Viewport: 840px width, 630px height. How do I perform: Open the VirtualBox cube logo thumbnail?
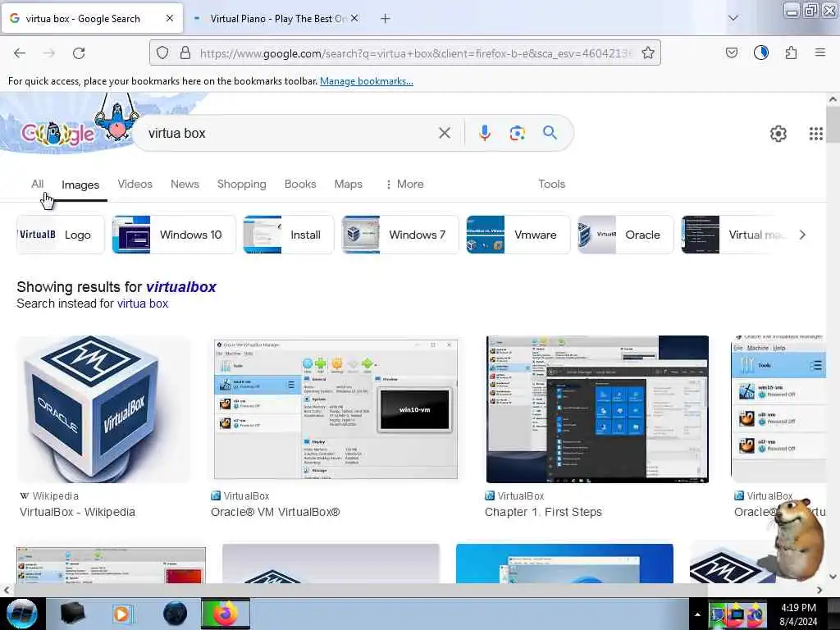[x=103, y=409]
